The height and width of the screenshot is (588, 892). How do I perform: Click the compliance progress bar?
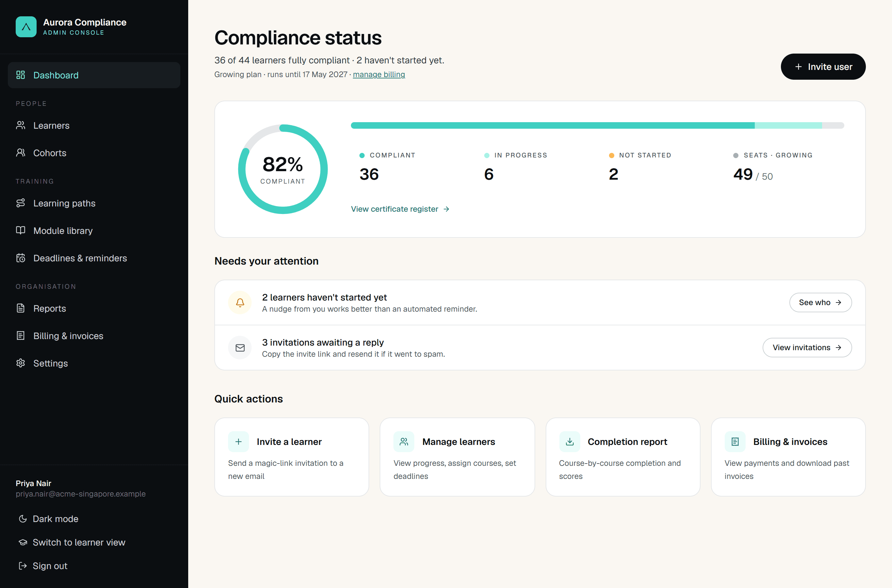597,125
